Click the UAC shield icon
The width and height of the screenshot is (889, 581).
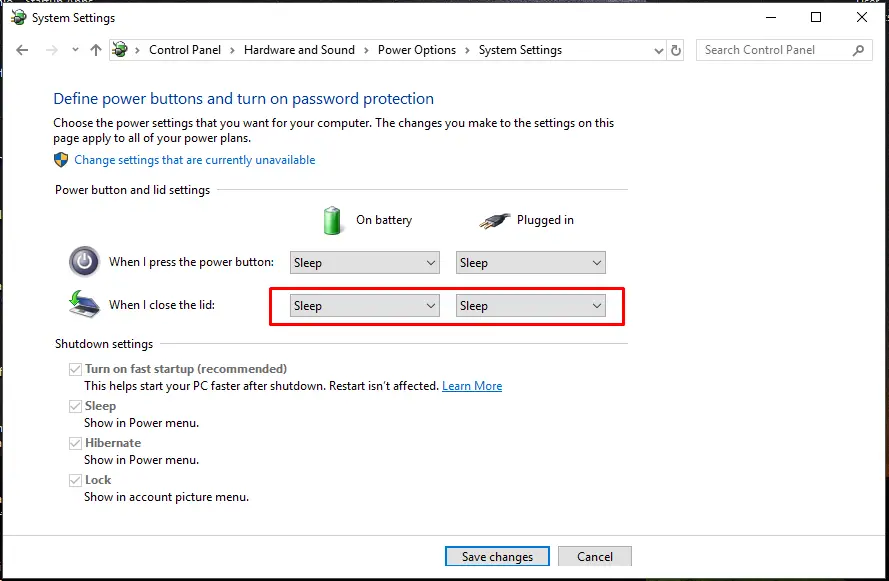click(61, 160)
